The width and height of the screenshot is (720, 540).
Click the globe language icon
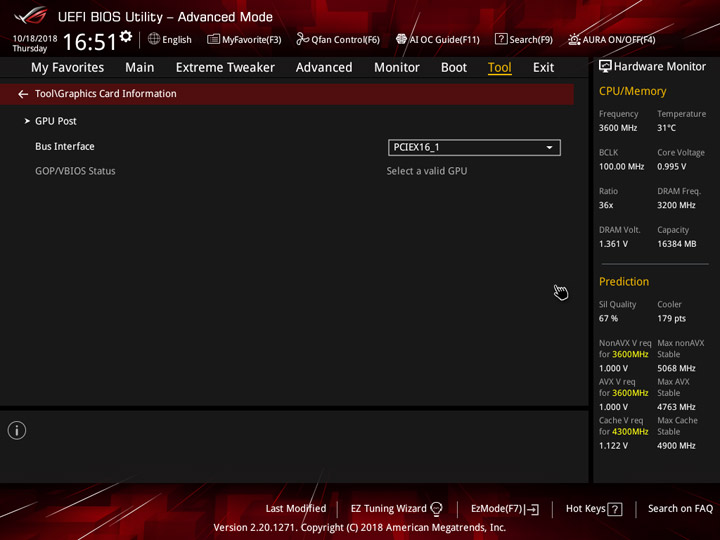pyautogui.click(x=154, y=39)
